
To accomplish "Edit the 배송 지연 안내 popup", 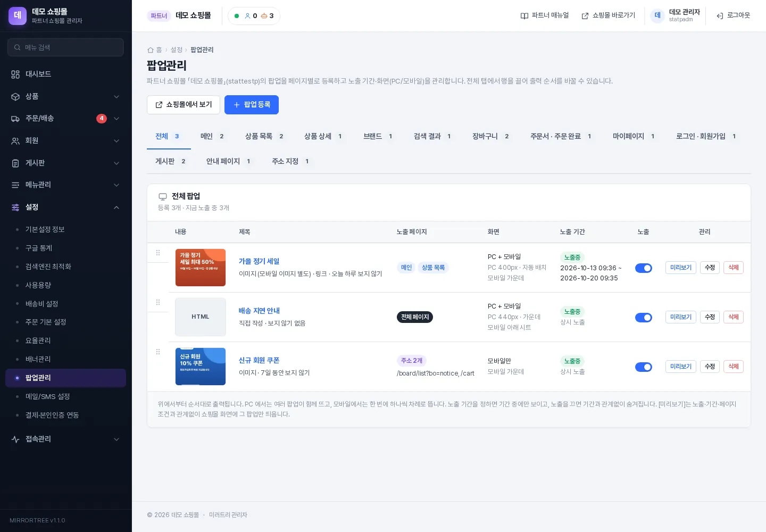I will 710,317.
